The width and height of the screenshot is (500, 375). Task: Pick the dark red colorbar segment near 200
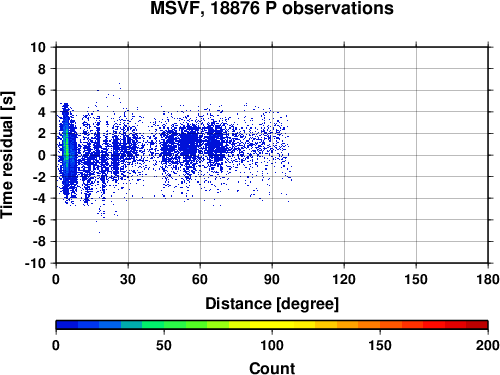coord(477,325)
